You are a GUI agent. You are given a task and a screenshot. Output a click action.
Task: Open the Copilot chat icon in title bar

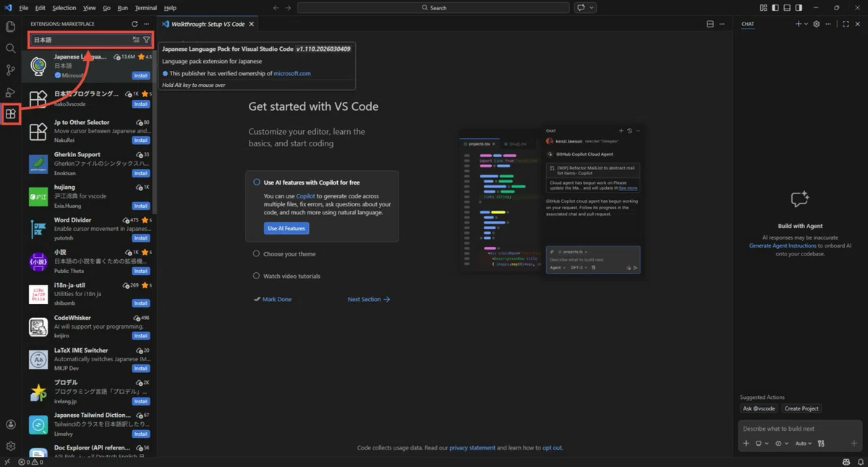click(581, 8)
